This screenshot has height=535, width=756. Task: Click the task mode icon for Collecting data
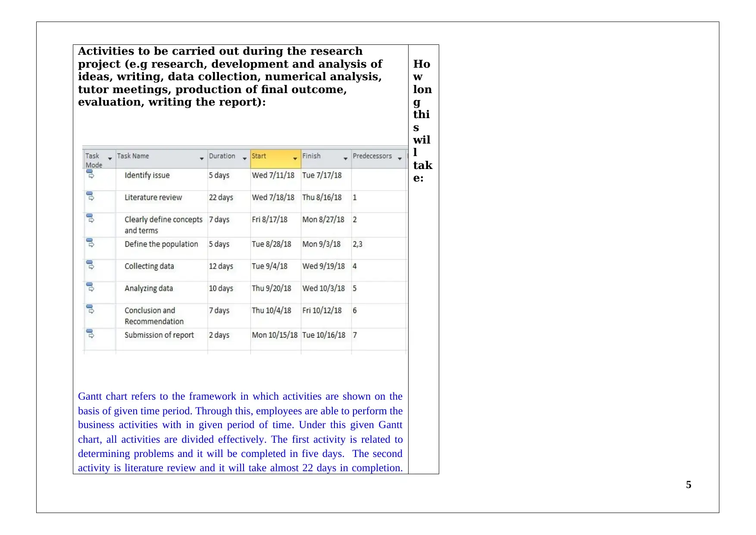coord(90,265)
